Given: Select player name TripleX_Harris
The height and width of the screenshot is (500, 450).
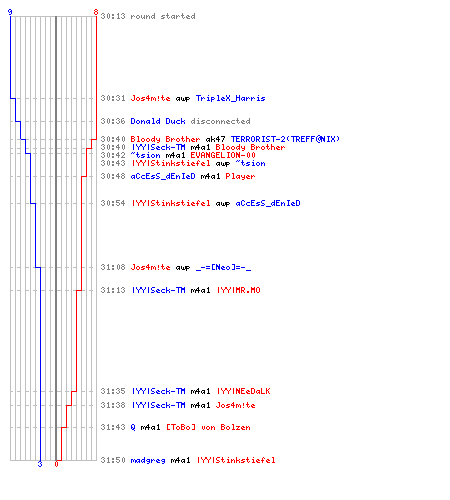Looking at the screenshot, I should [230, 98].
